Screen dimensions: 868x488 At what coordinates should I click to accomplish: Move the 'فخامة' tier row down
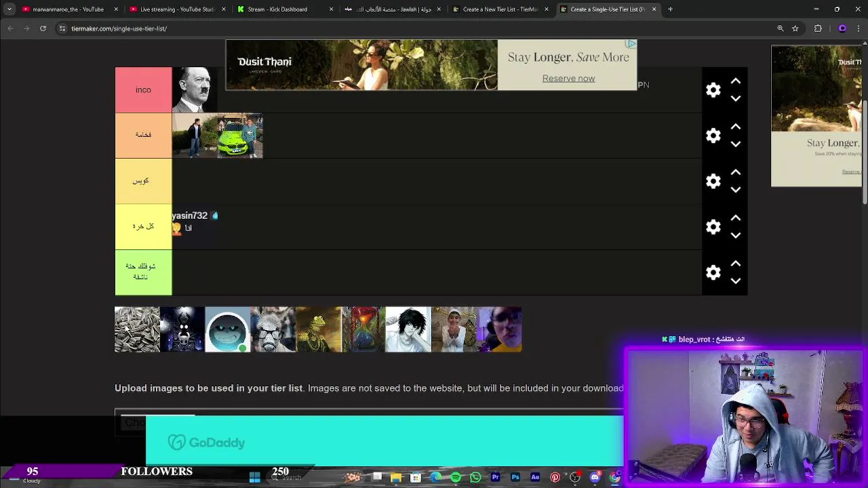[x=736, y=144]
